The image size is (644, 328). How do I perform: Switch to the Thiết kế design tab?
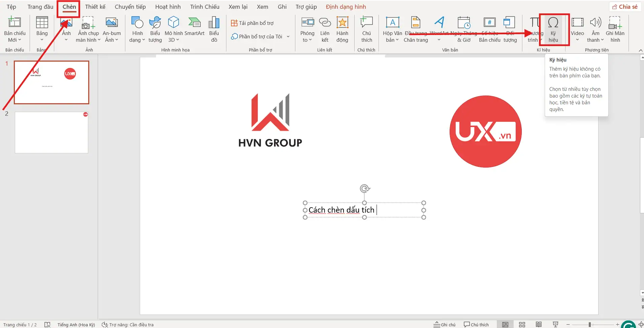pos(95,7)
